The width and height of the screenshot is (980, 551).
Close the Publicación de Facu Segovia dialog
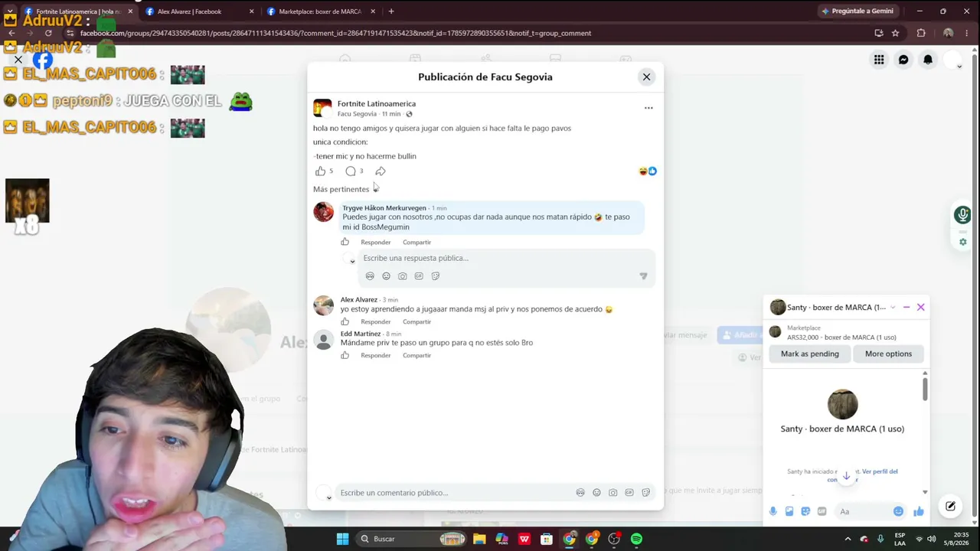pyautogui.click(x=646, y=77)
